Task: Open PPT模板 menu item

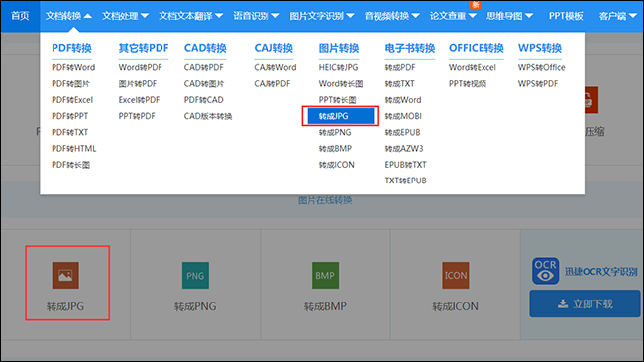Action: pos(566,16)
